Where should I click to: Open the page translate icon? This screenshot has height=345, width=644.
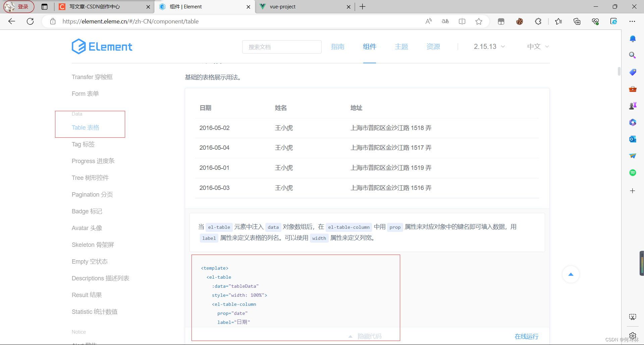pos(445,21)
